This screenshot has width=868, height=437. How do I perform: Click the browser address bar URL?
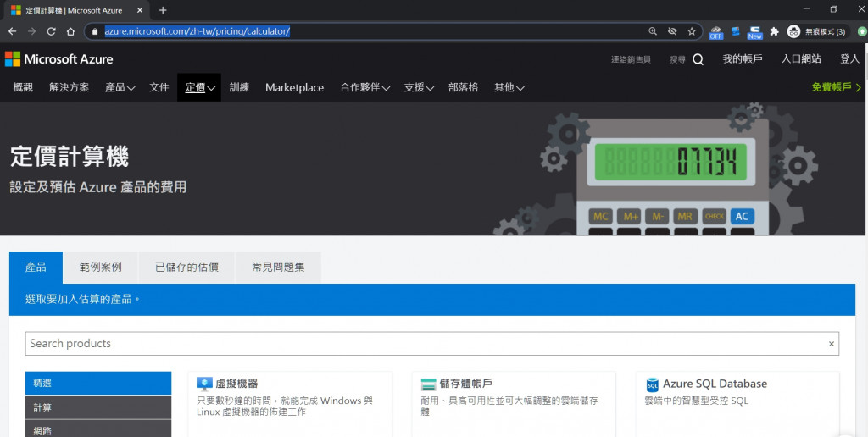point(197,31)
